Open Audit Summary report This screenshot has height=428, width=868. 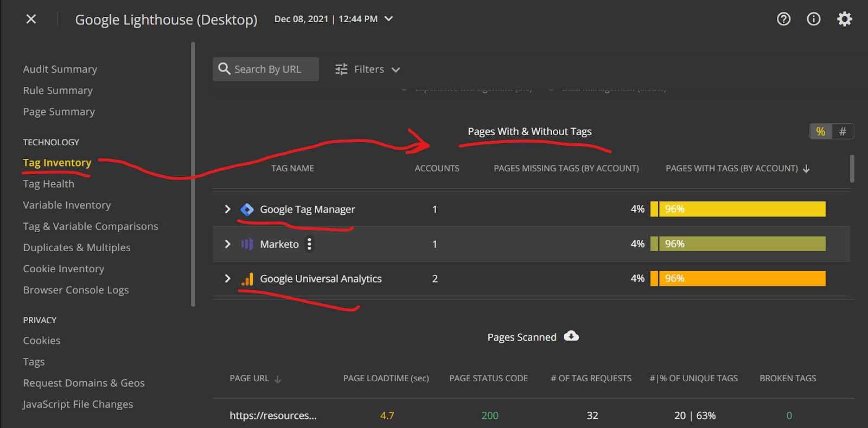60,69
